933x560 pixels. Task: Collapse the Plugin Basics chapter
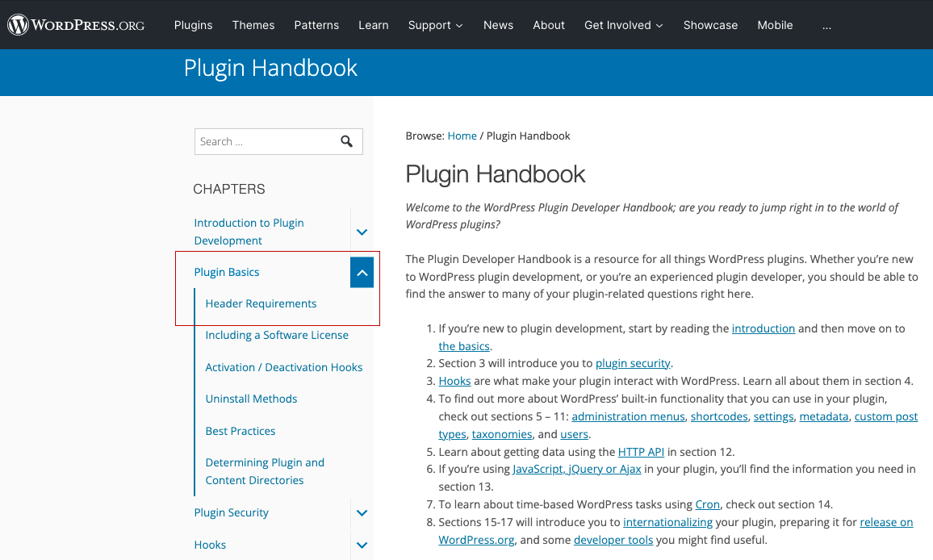point(362,272)
